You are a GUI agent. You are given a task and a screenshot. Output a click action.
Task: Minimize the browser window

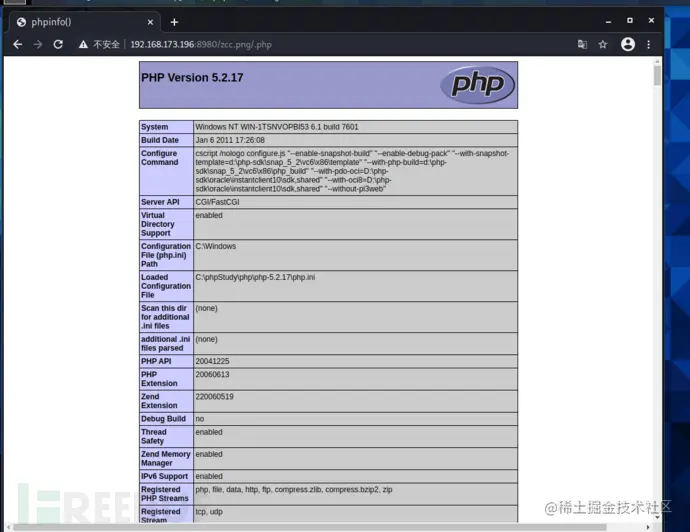tap(609, 21)
